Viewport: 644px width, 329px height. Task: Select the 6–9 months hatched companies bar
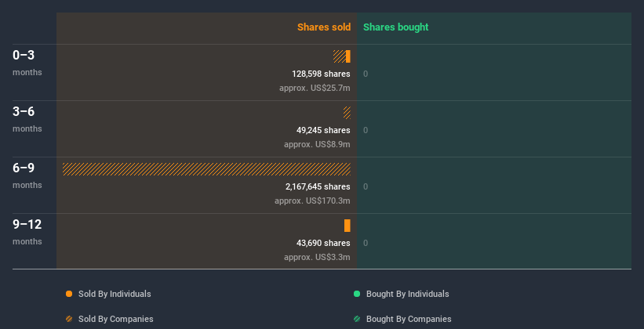[206, 169]
